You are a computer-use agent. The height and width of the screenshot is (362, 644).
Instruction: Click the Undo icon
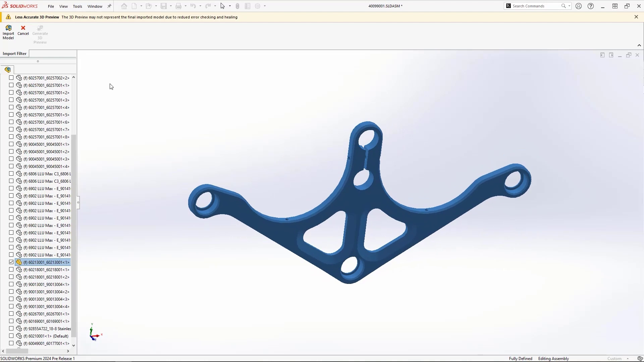point(193,6)
